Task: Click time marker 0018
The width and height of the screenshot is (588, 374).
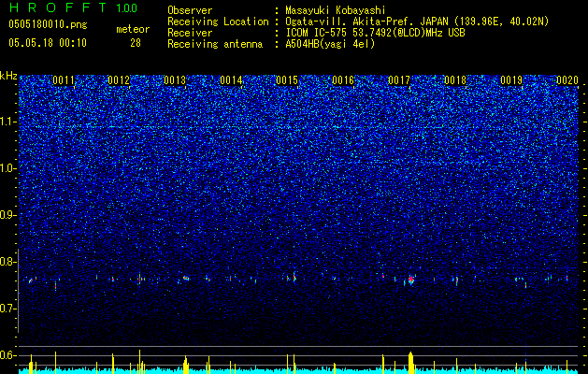Action: [455, 80]
